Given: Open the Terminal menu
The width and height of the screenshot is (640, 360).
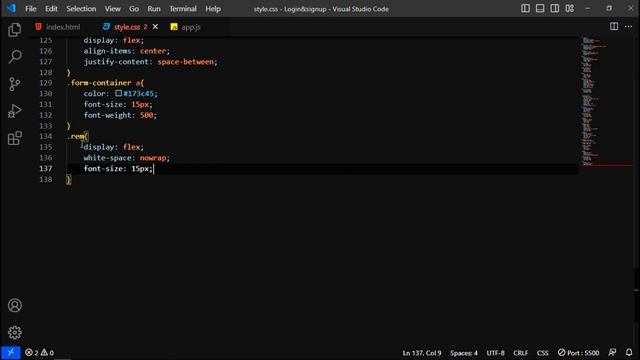Looking at the screenshot, I should 183,9.
